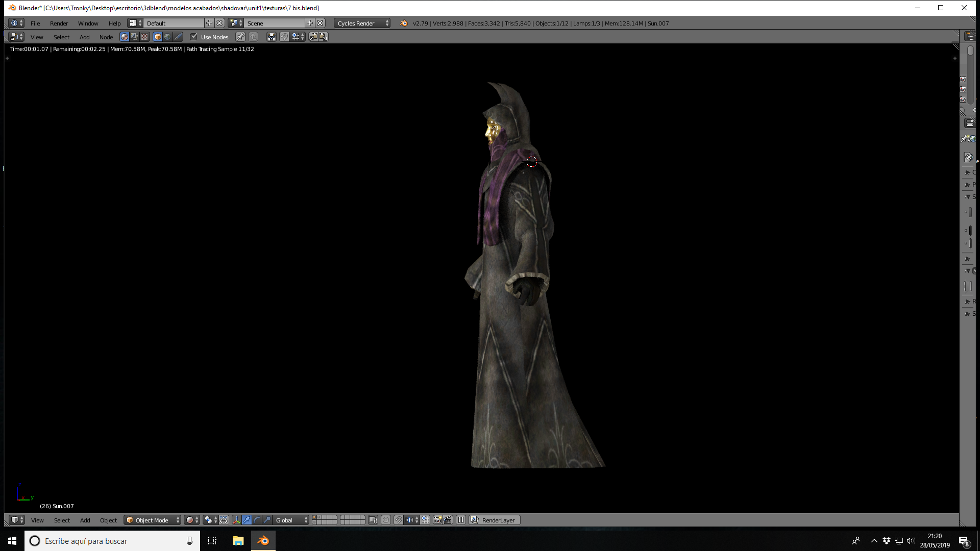Pause the viewport render preview
Image resolution: width=980 pixels, height=551 pixels.
point(461,520)
